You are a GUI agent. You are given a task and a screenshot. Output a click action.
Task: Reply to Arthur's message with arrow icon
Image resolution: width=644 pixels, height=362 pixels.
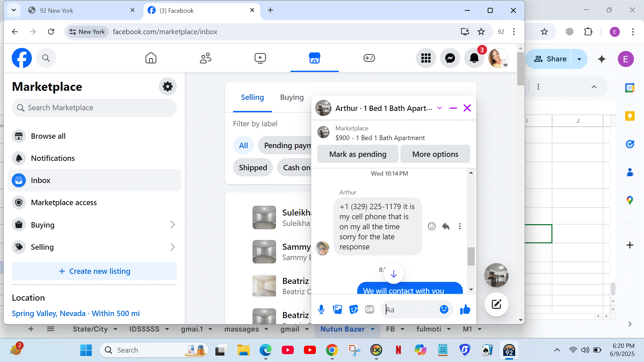[446, 227]
